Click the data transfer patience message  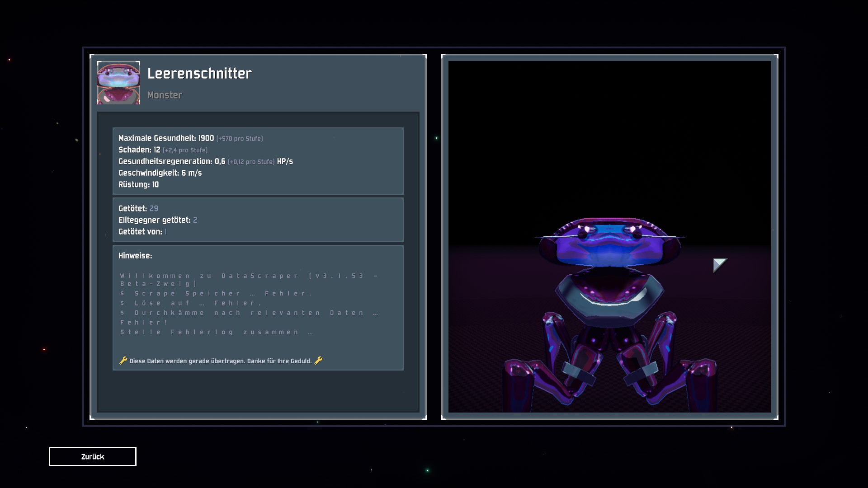pos(221,361)
